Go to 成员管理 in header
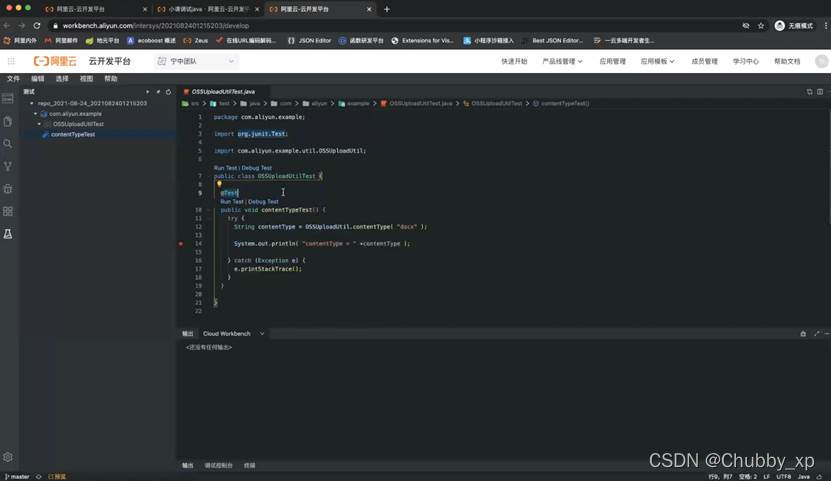 tap(704, 61)
